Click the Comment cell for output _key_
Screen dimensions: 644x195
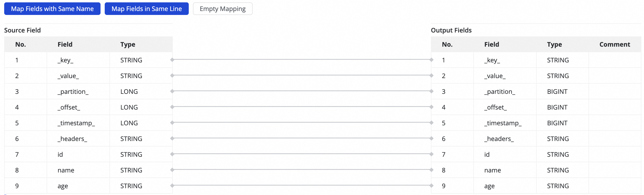point(615,60)
